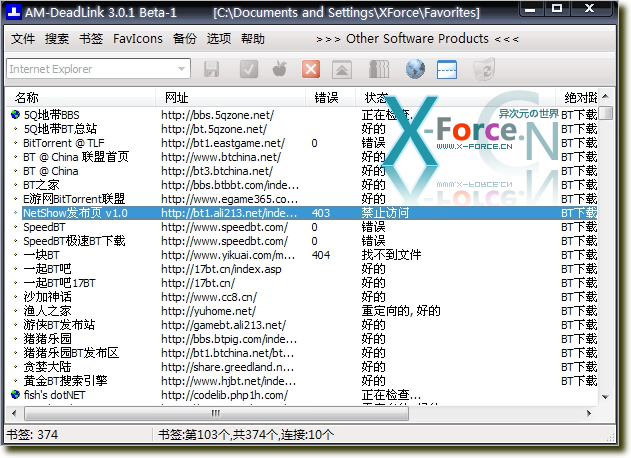Click the Save floppy disk toolbar icon
This screenshot has height=458, width=631.
point(212,69)
